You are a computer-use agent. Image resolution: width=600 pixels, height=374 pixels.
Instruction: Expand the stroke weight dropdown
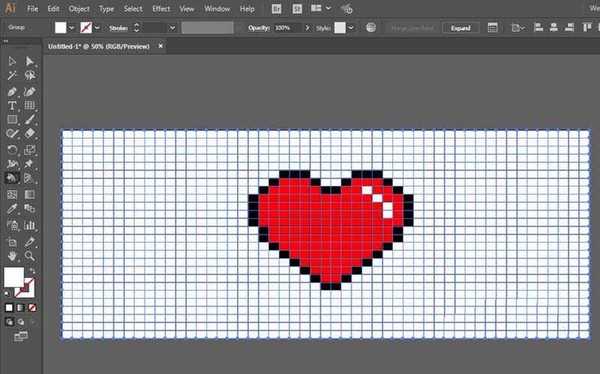[172, 28]
